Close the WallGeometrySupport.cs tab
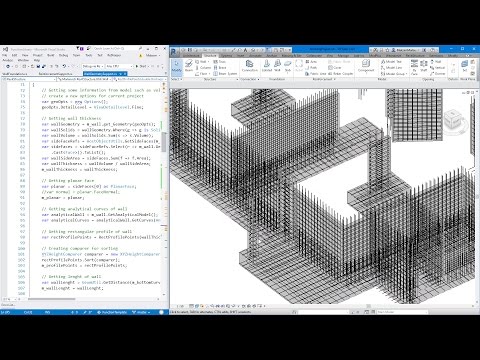 (x=125, y=74)
